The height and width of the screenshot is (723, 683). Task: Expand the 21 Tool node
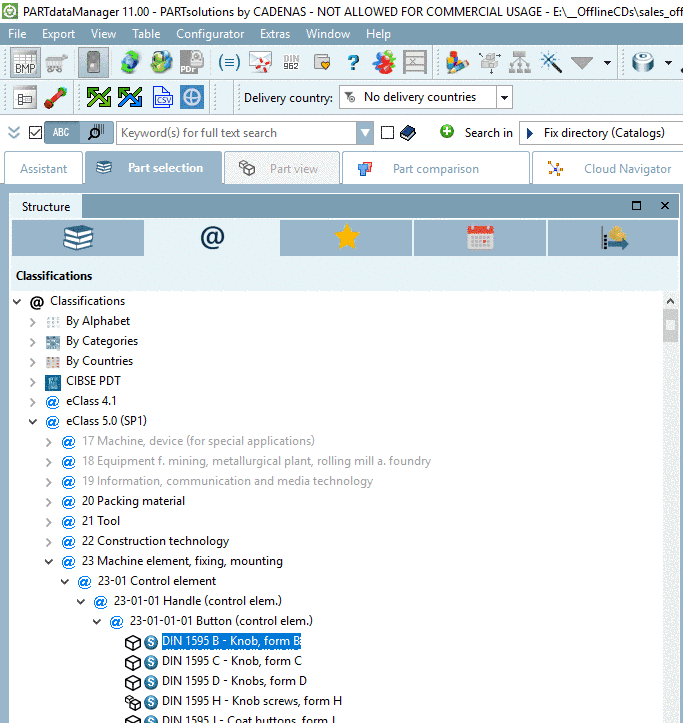coord(48,522)
